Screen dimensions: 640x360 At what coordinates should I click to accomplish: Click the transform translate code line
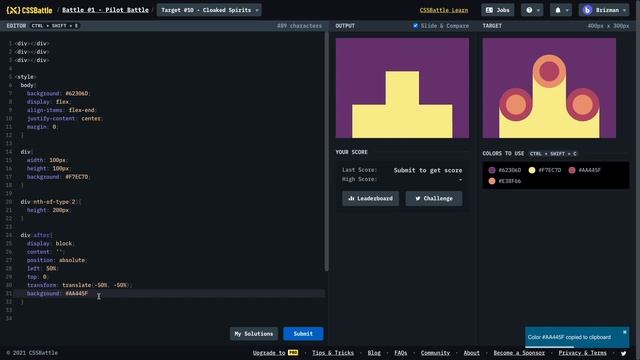pyautogui.click(x=79, y=285)
